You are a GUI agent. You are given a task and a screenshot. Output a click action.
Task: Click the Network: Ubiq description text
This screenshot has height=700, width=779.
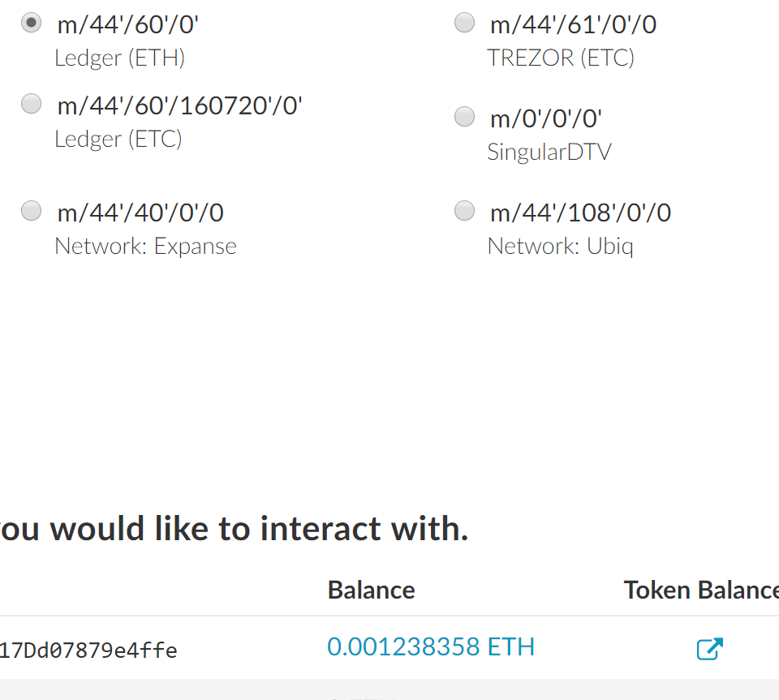[561, 247]
